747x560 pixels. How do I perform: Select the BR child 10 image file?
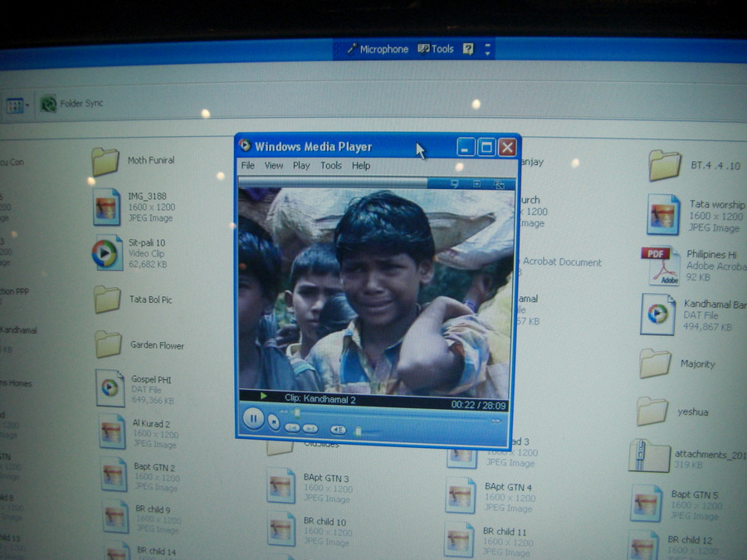click(310, 530)
